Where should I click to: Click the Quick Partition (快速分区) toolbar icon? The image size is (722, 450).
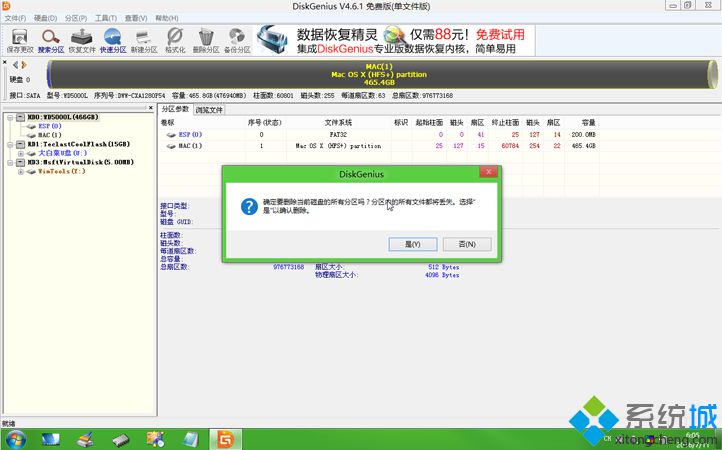coord(113,41)
